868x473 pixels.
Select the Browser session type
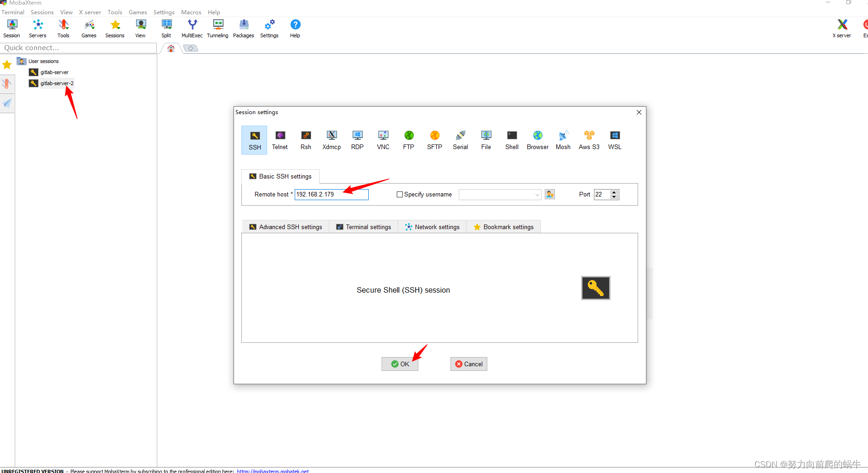pyautogui.click(x=537, y=140)
